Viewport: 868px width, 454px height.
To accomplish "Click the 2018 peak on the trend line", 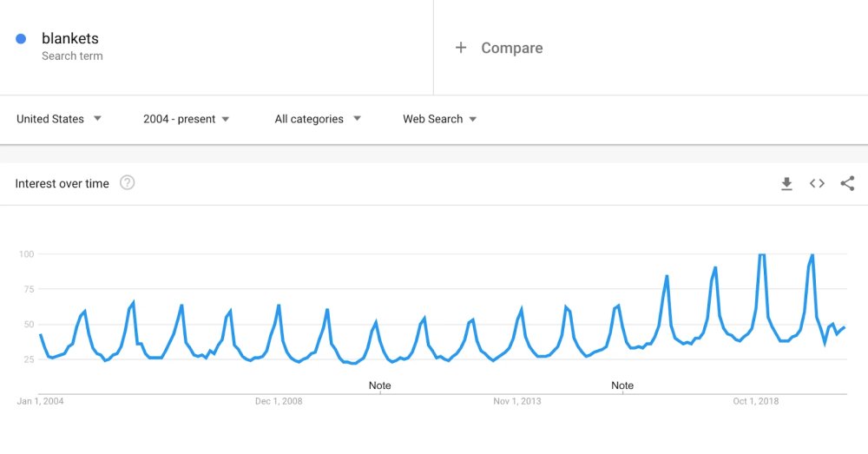I will pos(762,255).
